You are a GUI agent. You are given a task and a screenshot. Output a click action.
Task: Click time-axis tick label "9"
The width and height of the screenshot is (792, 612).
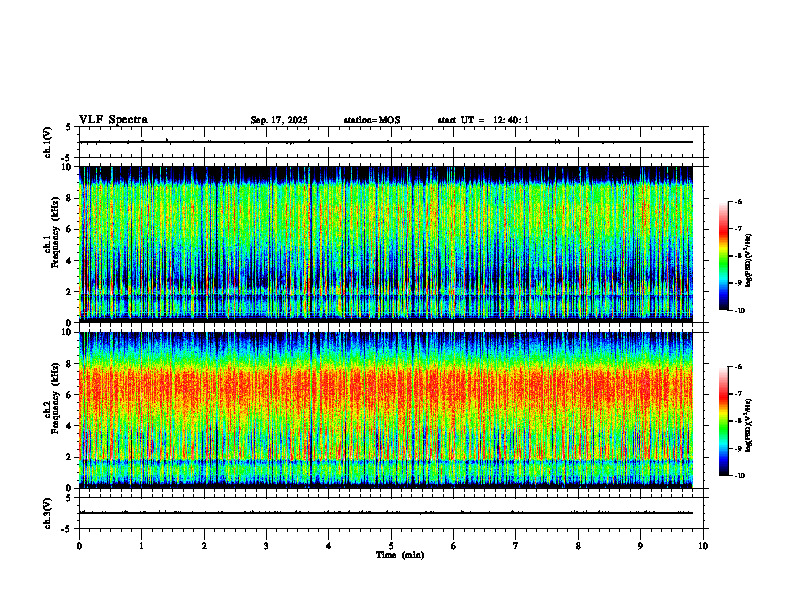coord(640,546)
